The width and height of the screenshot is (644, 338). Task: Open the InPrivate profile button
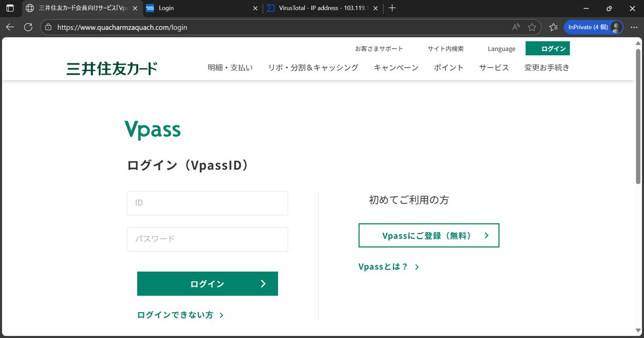pyautogui.click(x=594, y=27)
